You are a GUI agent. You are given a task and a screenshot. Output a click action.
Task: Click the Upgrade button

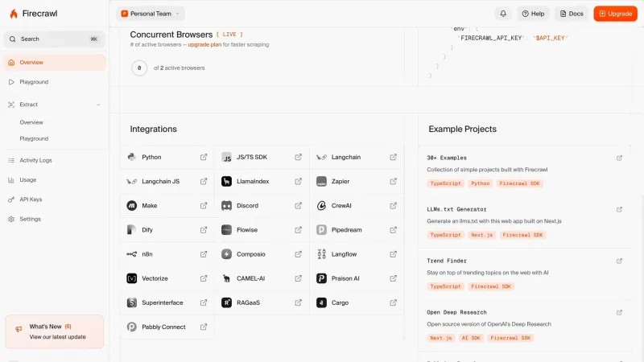coord(615,14)
